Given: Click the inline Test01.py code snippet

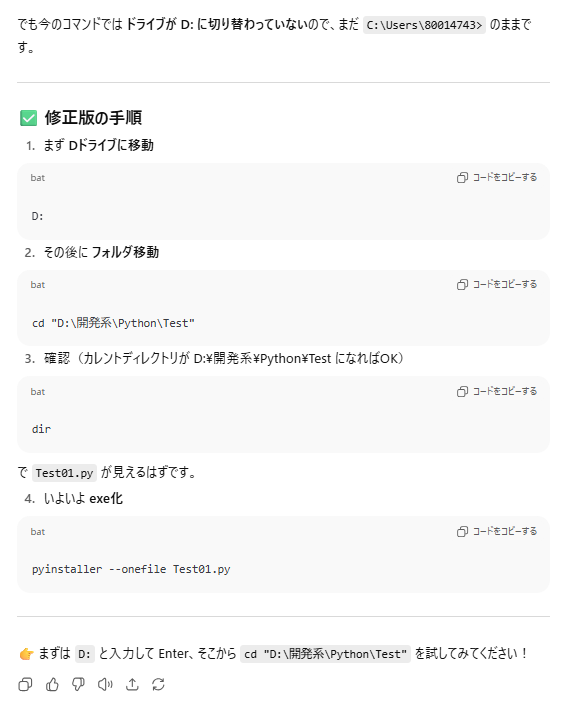Looking at the screenshot, I should [x=64, y=473].
